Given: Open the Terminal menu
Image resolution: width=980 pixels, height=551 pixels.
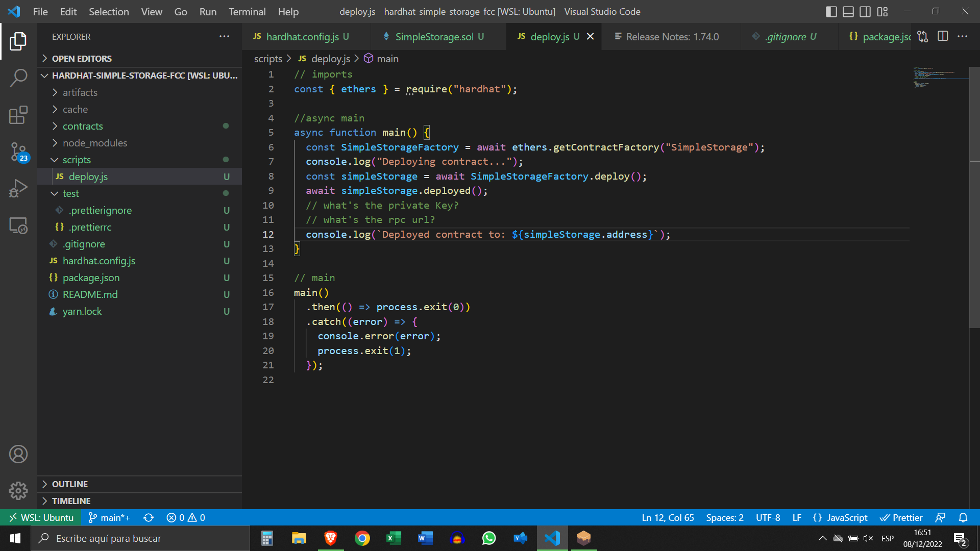Looking at the screenshot, I should pyautogui.click(x=247, y=11).
